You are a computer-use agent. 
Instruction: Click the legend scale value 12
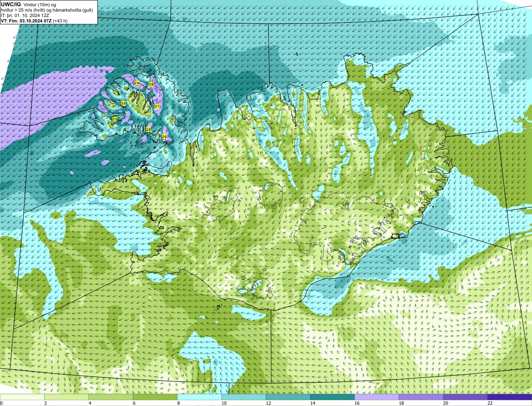(268, 403)
